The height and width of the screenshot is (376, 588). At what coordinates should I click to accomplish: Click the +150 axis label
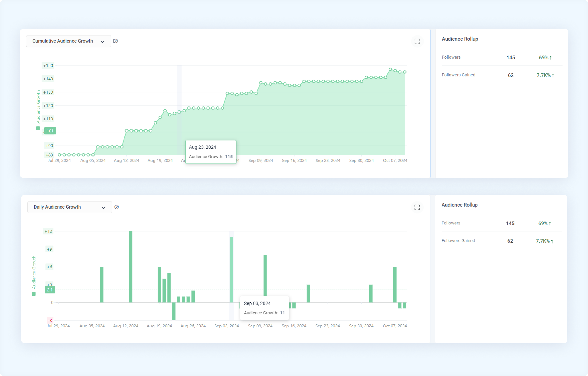[48, 65]
